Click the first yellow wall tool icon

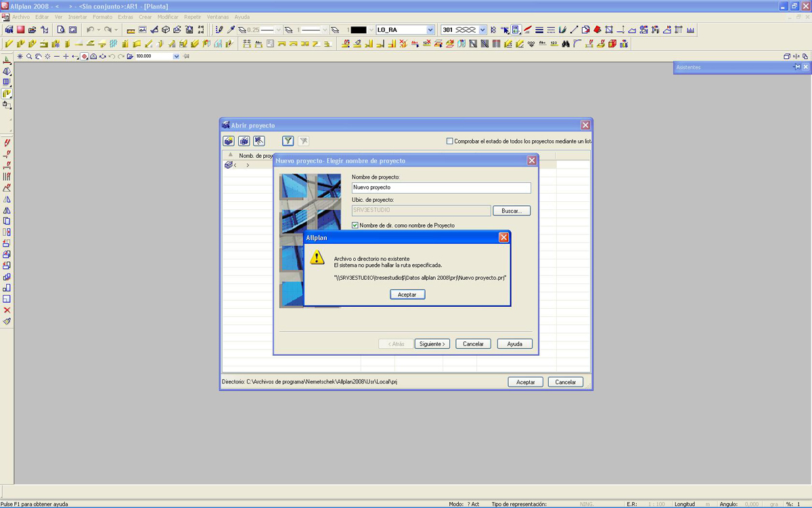8,43
